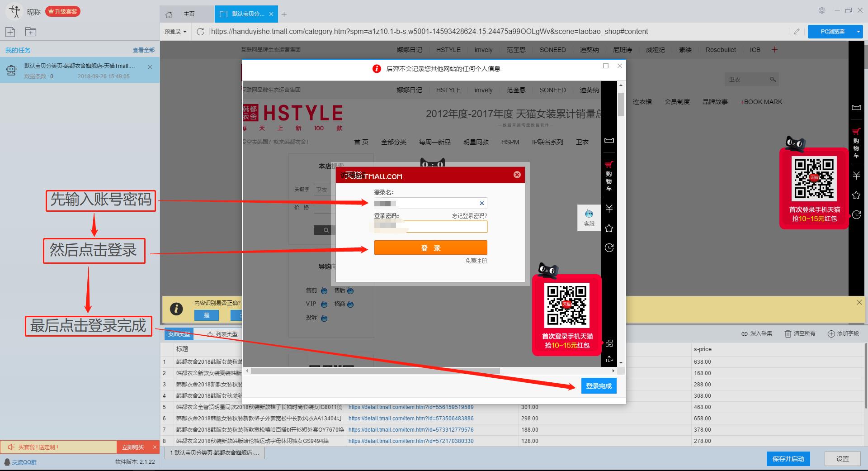
Task: Remove the task from 我的任务 list
Action: click(x=150, y=67)
